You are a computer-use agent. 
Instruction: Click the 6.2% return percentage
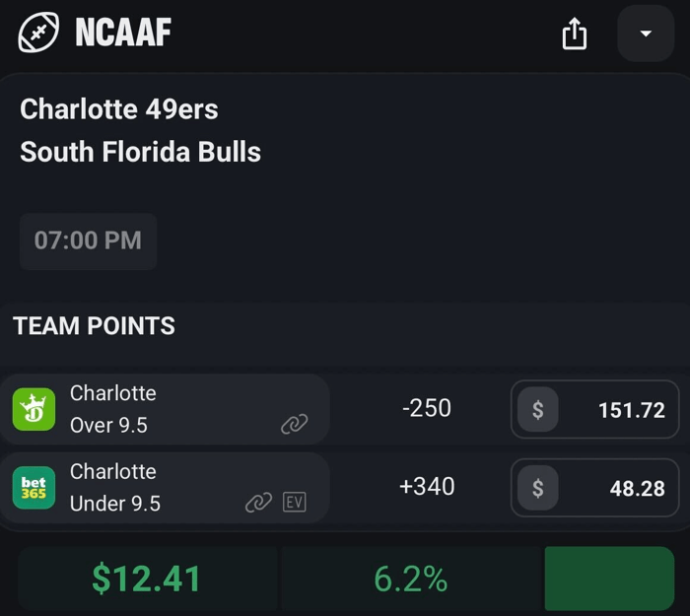point(411,579)
